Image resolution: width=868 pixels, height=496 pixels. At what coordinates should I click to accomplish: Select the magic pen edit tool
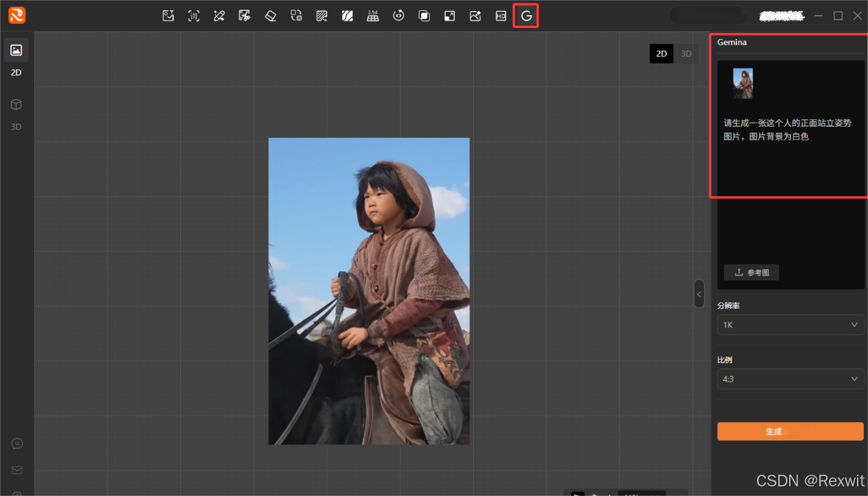[219, 16]
